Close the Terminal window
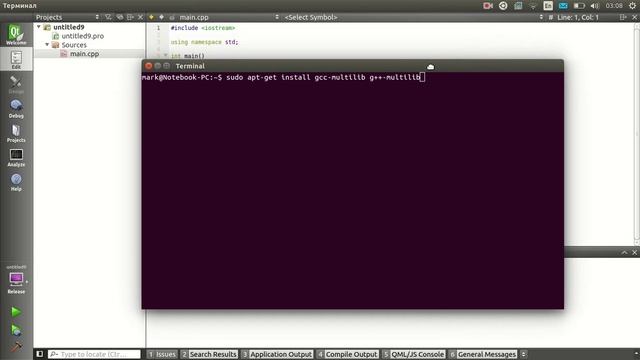This screenshot has width=640, height=360. [x=149, y=66]
